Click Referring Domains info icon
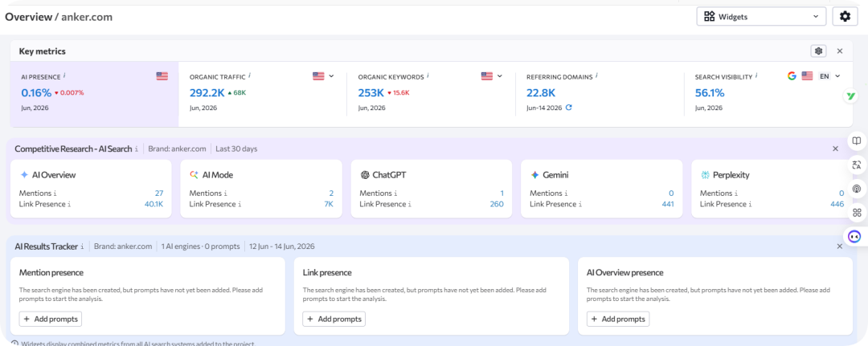868x346 pixels. tap(596, 76)
